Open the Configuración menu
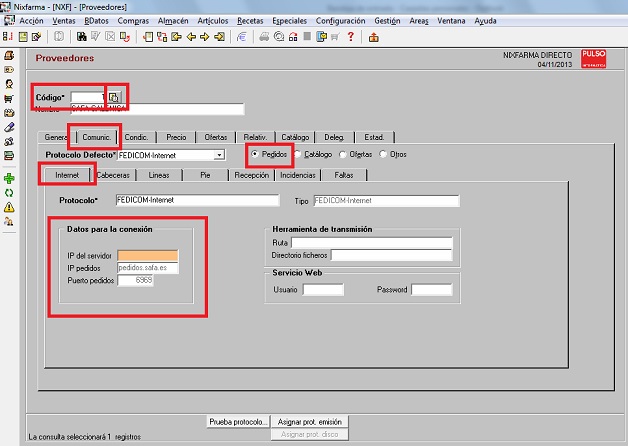Screen dimensions: 628x446 click(340, 21)
